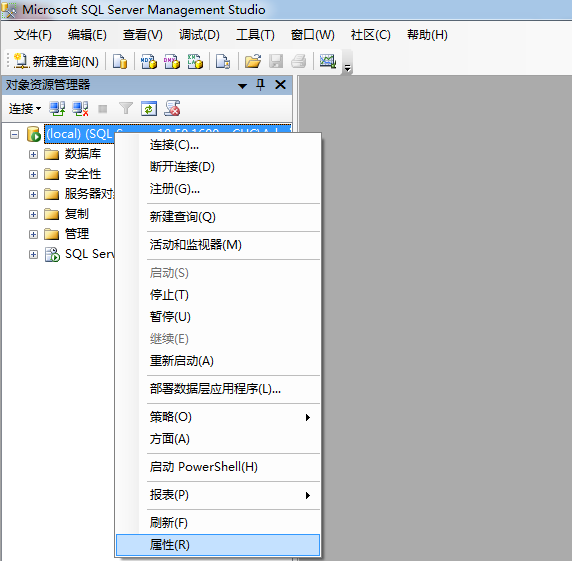Click the connect Object Explorer icon

pyautogui.click(x=57, y=109)
